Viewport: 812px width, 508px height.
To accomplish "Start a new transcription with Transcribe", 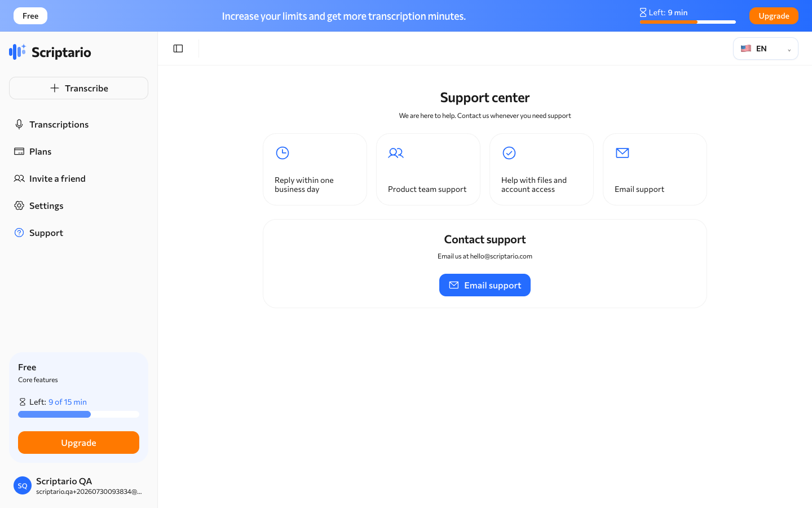I will pyautogui.click(x=78, y=88).
